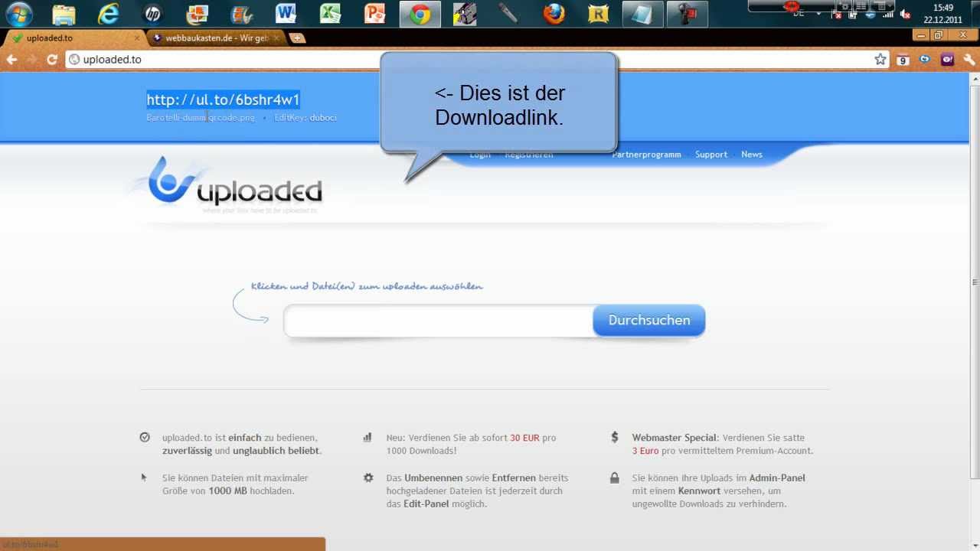980x551 pixels.
Task: Open the Windows Start menu orb
Action: [19, 14]
